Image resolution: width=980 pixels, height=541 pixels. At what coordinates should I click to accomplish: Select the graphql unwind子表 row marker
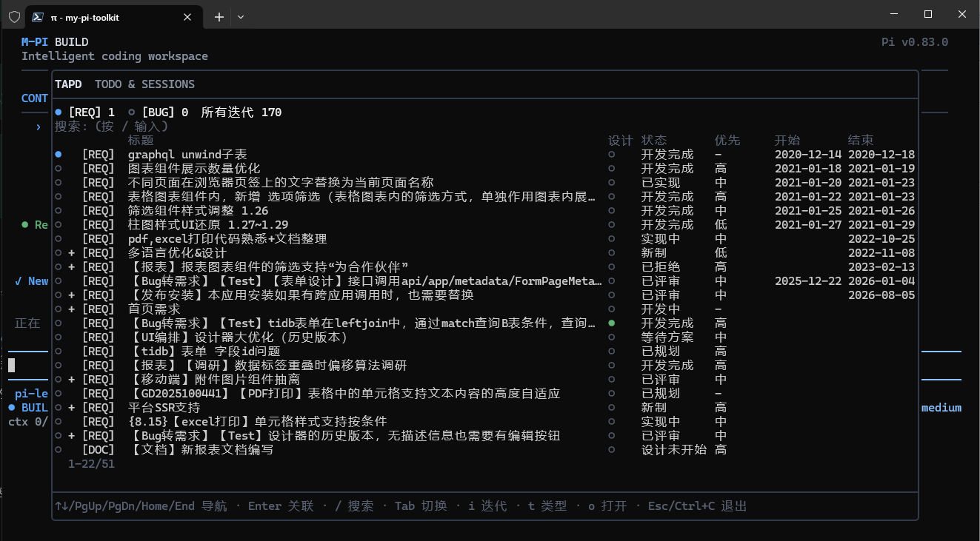click(x=58, y=155)
